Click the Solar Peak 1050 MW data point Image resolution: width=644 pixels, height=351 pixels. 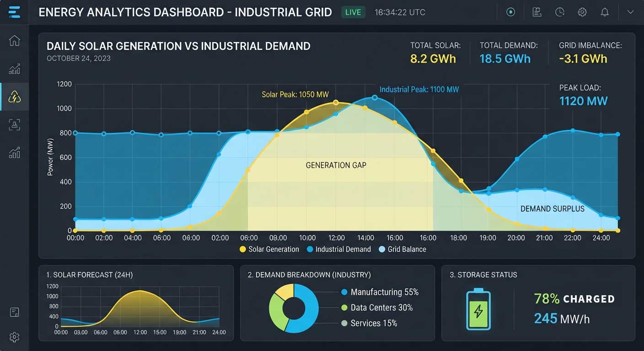[x=336, y=102]
